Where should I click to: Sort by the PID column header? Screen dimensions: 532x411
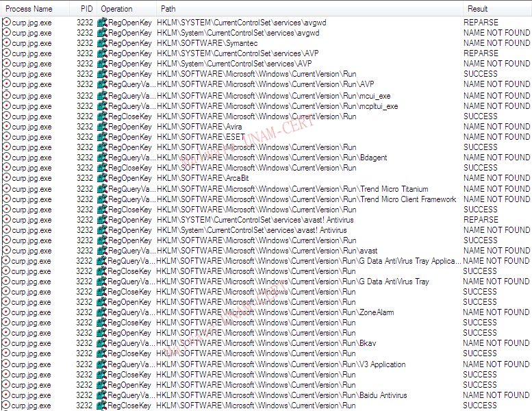point(84,9)
